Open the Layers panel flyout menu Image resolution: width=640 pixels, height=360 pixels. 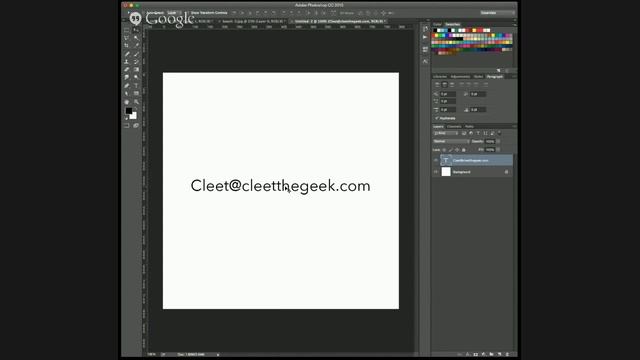pyautogui.click(x=514, y=127)
